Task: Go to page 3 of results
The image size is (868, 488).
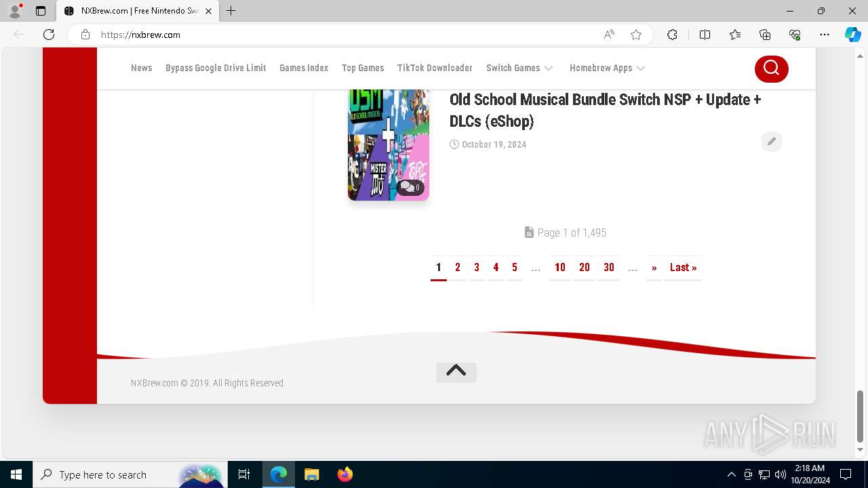Action: click(x=477, y=268)
